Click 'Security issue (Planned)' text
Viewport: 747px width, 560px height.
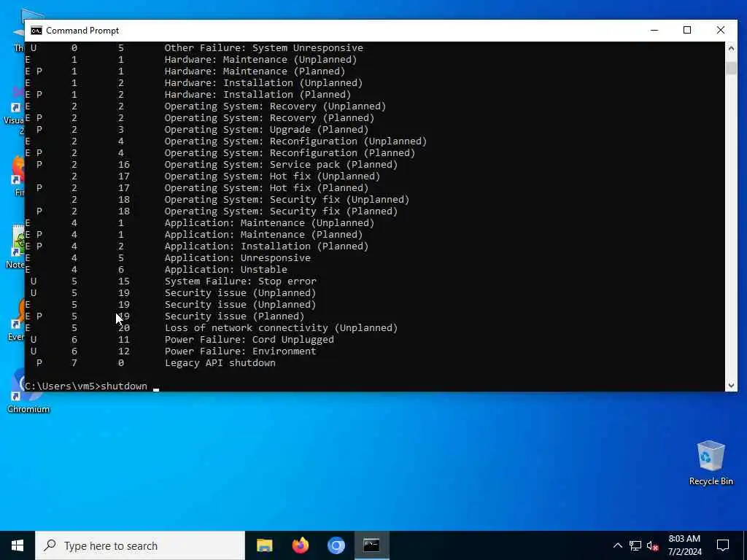(234, 316)
